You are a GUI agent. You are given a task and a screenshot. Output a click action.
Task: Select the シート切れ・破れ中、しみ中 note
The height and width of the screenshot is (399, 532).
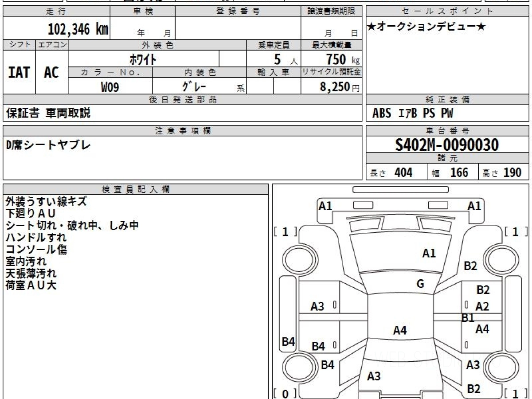pyautogui.click(x=72, y=226)
